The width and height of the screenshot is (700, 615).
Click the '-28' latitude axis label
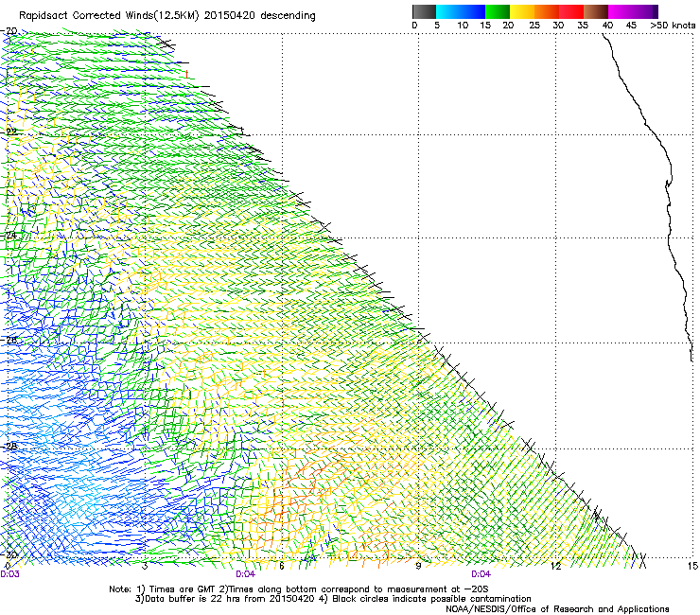pyautogui.click(x=9, y=446)
